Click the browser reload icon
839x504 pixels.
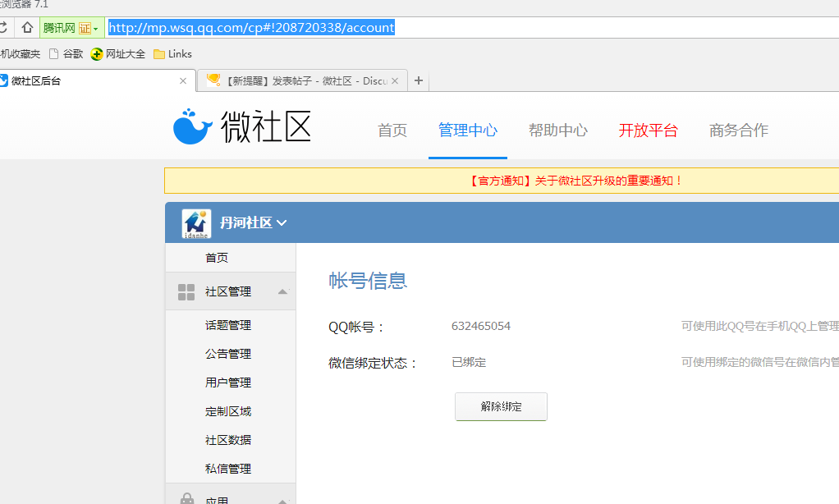click(2, 27)
